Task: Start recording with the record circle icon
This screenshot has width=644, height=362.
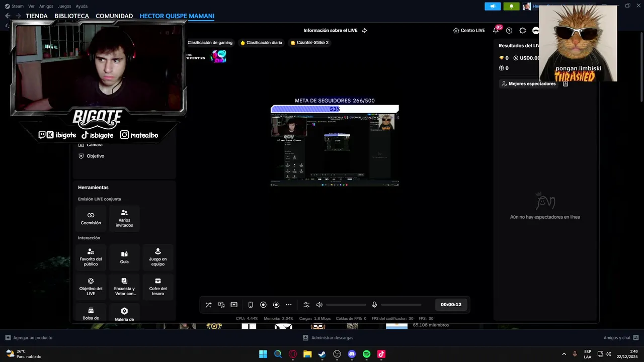Action: [x=263, y=305]
